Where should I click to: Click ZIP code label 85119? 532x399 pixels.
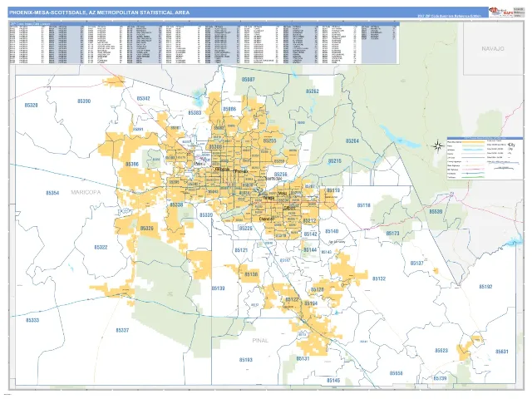click(x=332, y=190)
